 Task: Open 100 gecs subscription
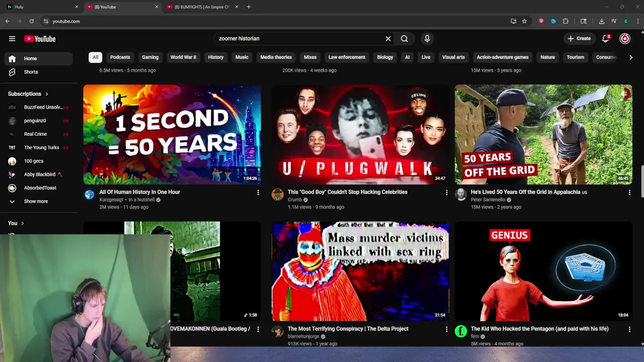[38, 161]
